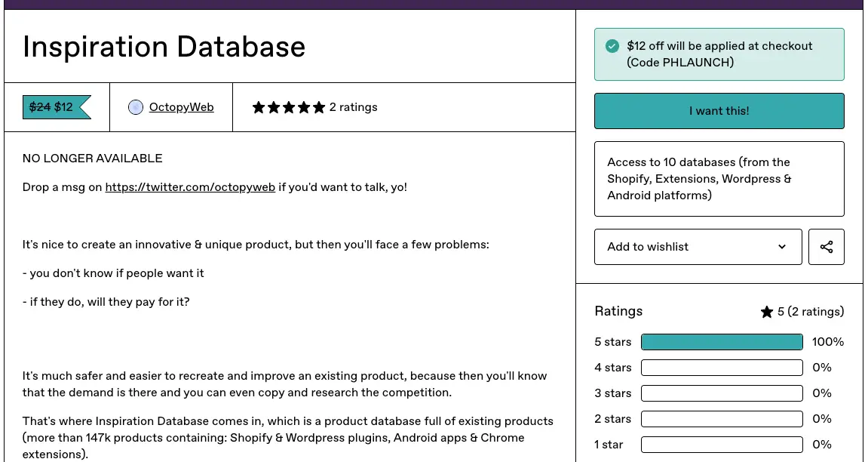The width and height of the screenshot is (868, 462).
Task: Click the I want this! button
Action: coord(719,111)
